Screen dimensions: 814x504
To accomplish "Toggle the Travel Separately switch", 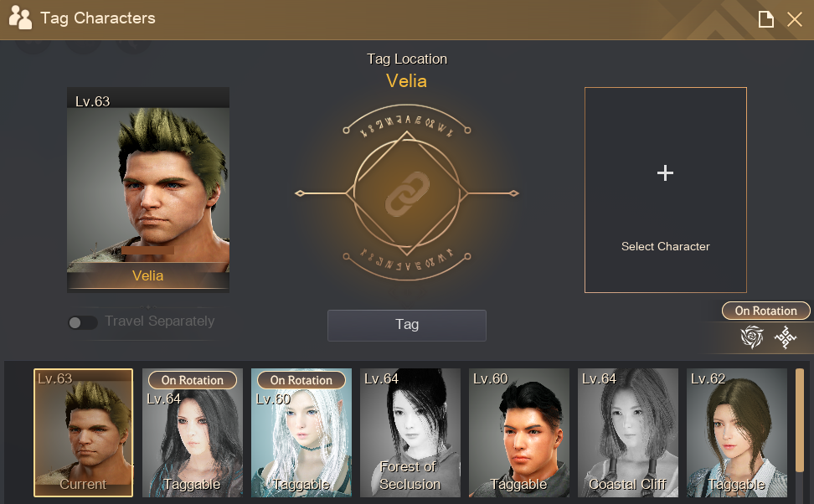I will click(83, 323).
